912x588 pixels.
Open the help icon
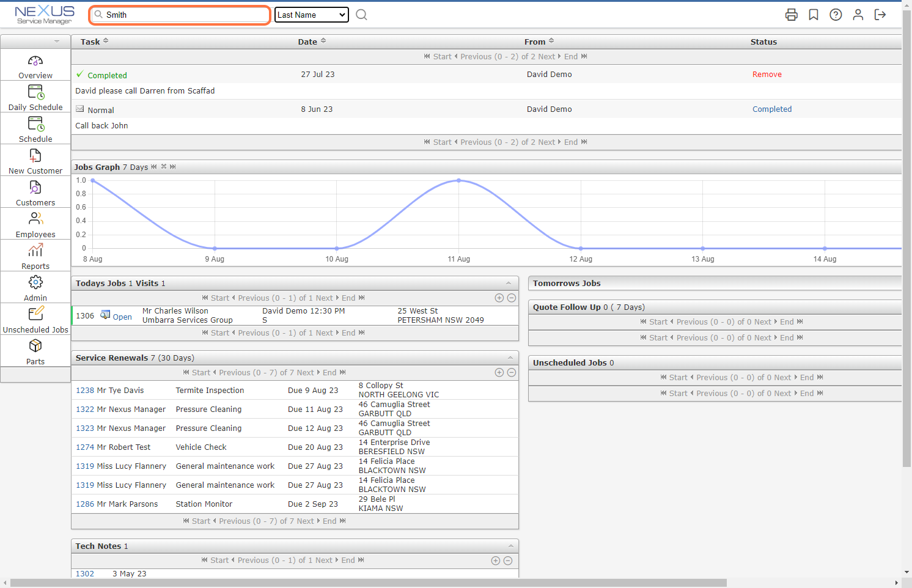pyautogui.click(x=836, y=14)
